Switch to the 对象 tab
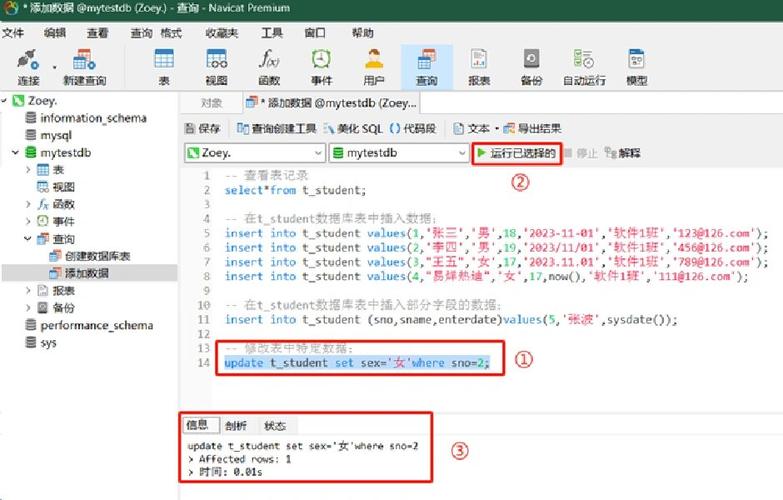783x500 pixels. click(x=211, y=102)
